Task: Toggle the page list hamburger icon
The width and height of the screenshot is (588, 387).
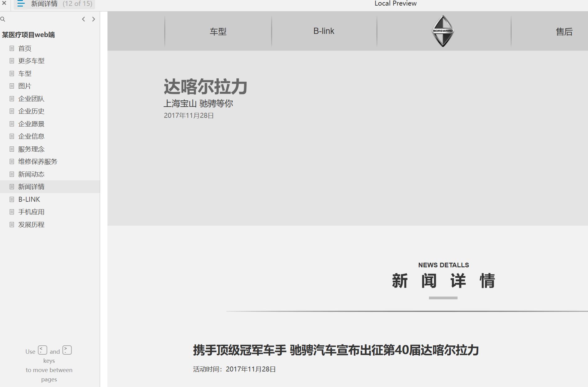Action: 21,3
